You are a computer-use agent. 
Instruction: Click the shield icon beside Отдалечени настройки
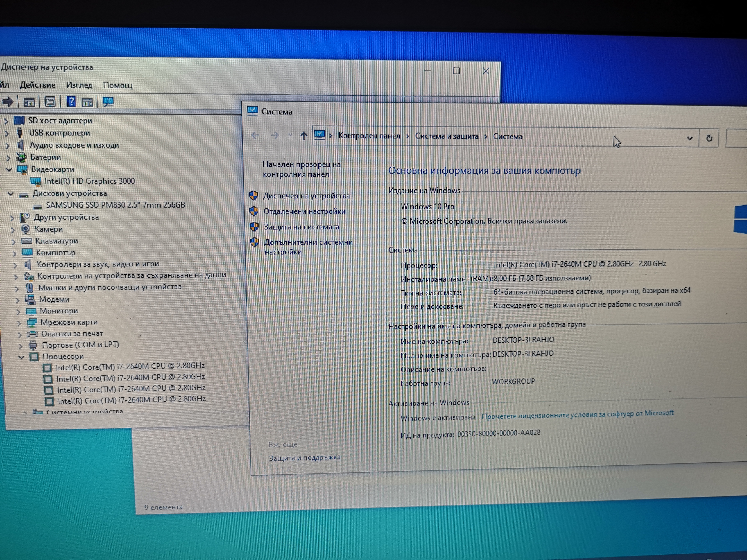254,211
